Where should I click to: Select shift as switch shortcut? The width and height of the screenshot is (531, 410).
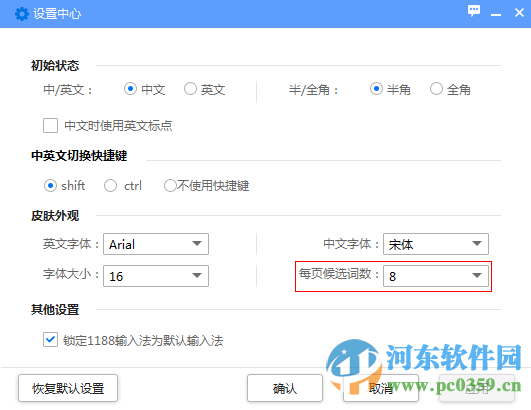[50, 186]
